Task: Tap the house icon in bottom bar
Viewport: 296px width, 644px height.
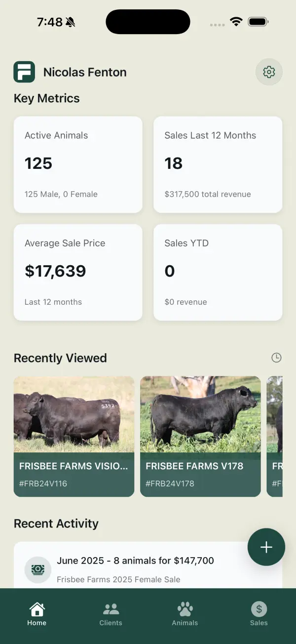Action: (x=37, y=609)
